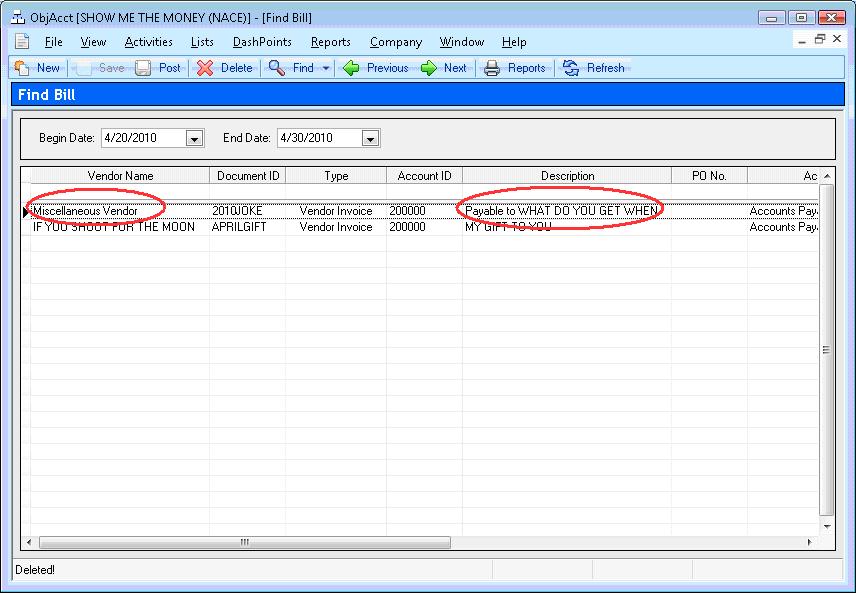Click the Find magnifier icon
The image size is (856, 593).
[277, 68]
